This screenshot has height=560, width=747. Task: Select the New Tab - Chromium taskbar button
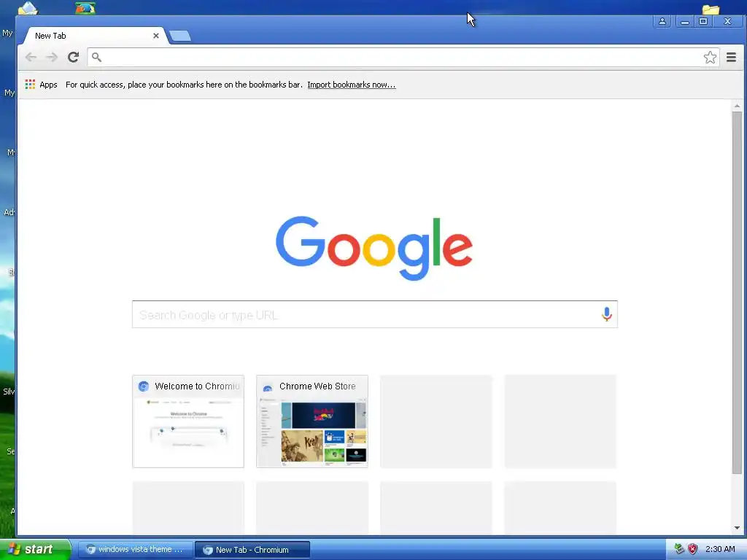252,550
